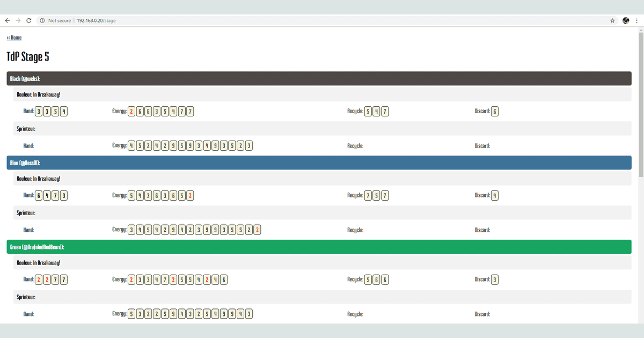Select the Black (@webs) team header
The height and width of the screenshot is (338, 644).
pos(319,79)
